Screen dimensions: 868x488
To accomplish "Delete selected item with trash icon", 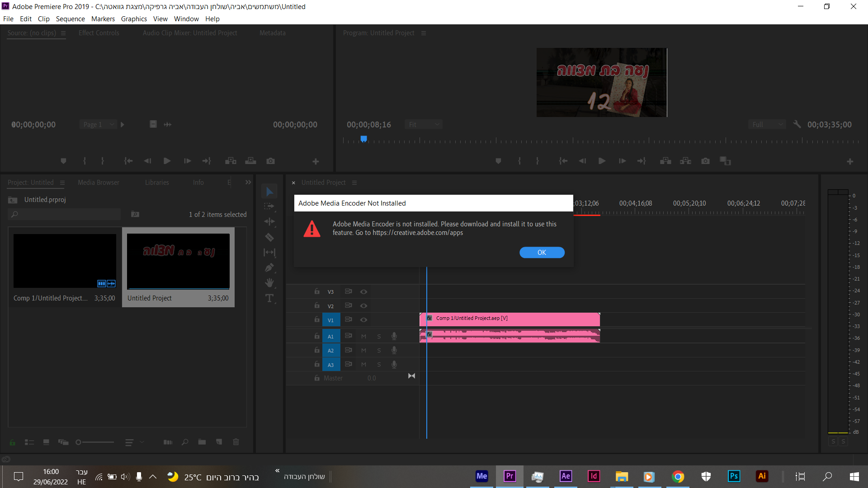I will click(236, 442).
